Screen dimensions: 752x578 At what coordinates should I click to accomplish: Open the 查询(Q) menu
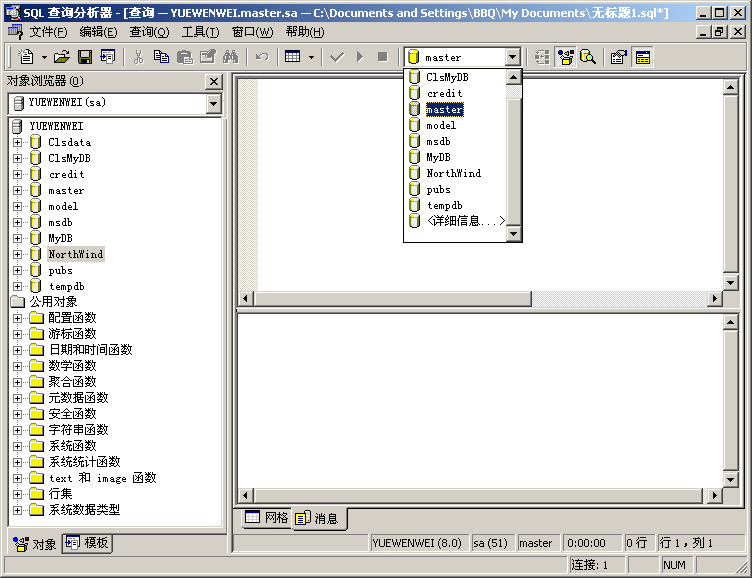149,32
